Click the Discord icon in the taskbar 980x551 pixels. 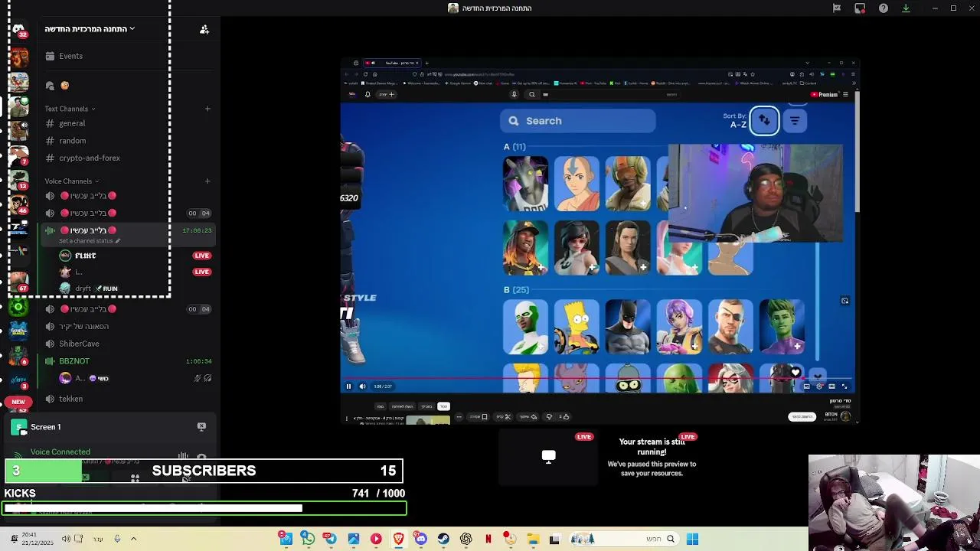[420, 539]
